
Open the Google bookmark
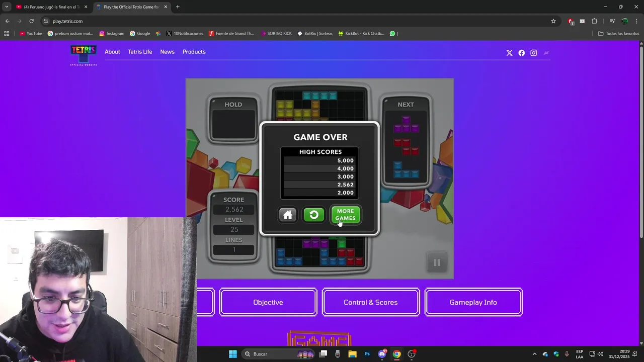140,34
